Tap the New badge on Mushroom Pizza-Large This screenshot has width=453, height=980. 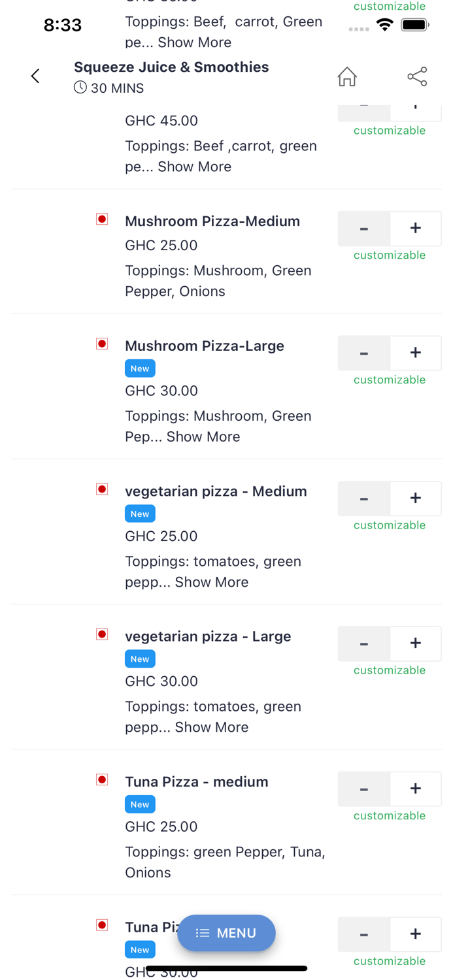coord(140,368)
